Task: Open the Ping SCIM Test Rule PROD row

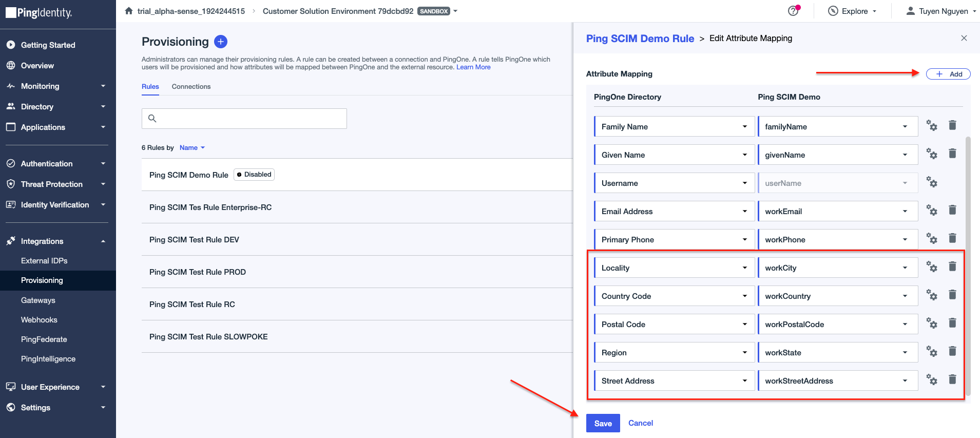Action: tap(357, 272)
